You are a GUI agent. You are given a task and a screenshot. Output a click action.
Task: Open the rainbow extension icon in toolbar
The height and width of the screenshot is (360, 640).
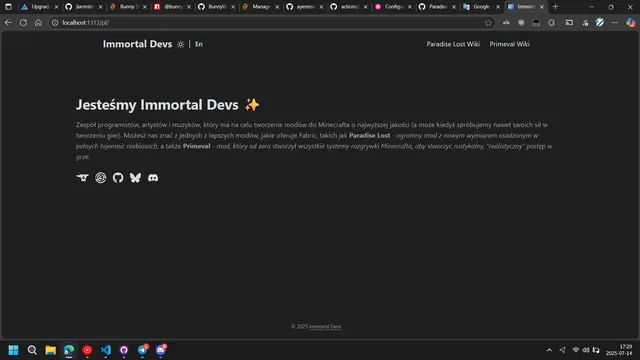tap(506, 23)
